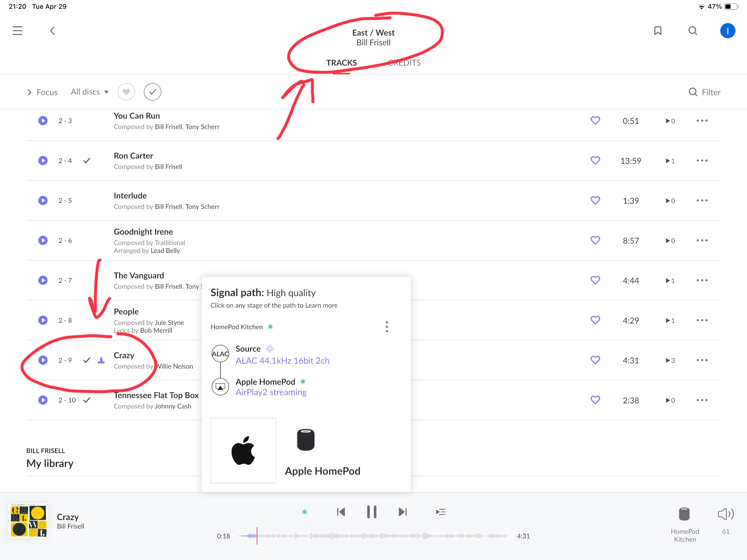This screenshot has width=747, height=560.
Task: Play track Interlude
Action: (x=43, y=200)
